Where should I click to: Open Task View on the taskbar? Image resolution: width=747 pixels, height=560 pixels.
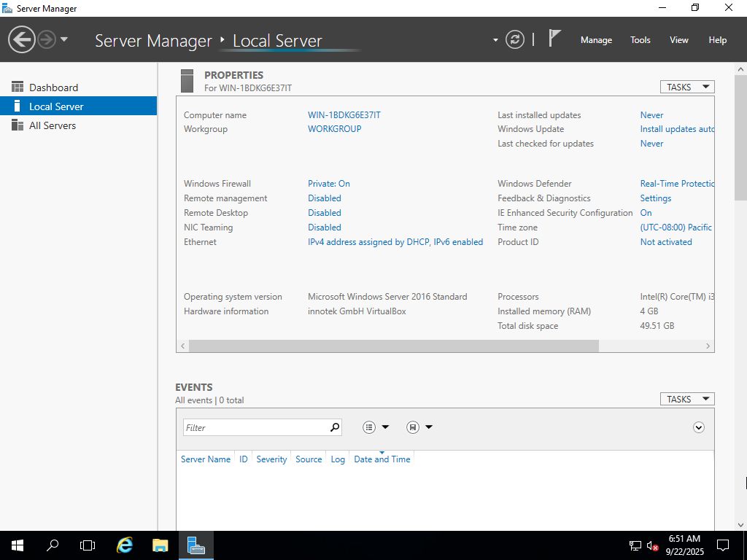88,545
